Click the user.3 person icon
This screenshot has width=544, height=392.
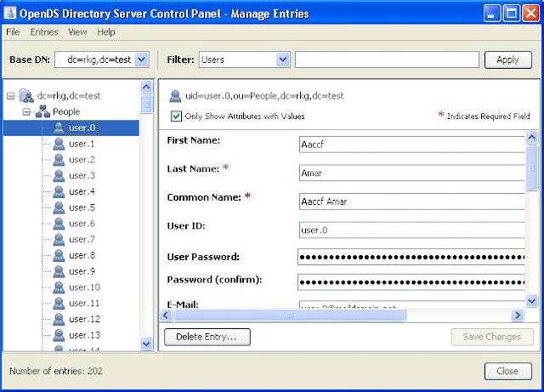click(x=59, y=176)
